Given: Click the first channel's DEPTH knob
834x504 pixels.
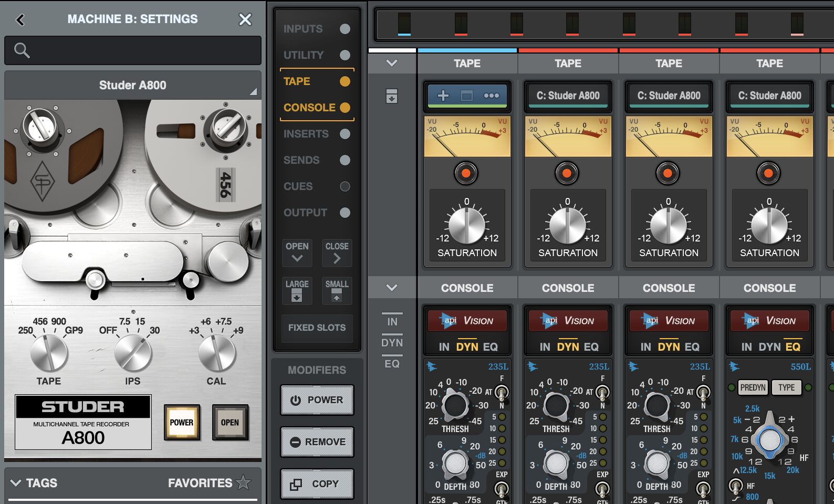Looking at the screenshot, I should 455,463.
